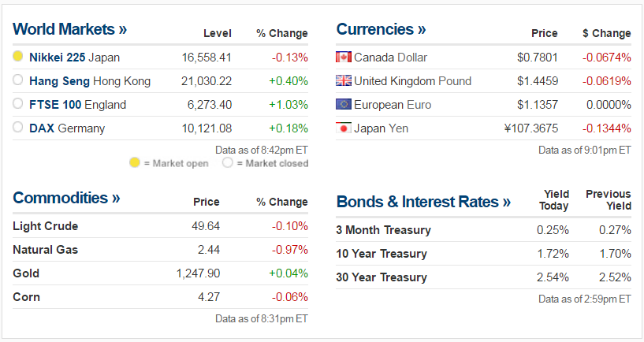Screen dimensions: 644x342
Task: Click the FTSE 100 market status circle
Action: click(18, 104)
